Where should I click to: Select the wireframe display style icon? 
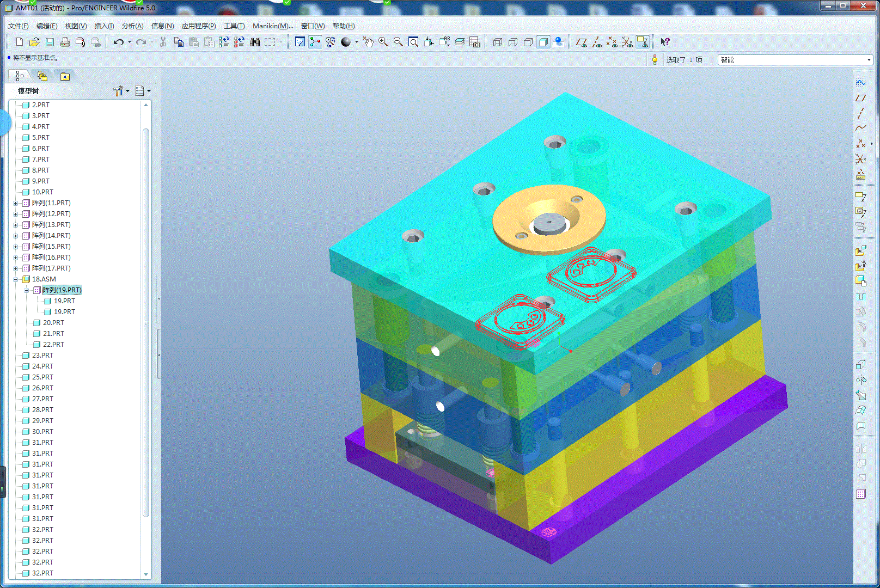click(x=497, y=42)
